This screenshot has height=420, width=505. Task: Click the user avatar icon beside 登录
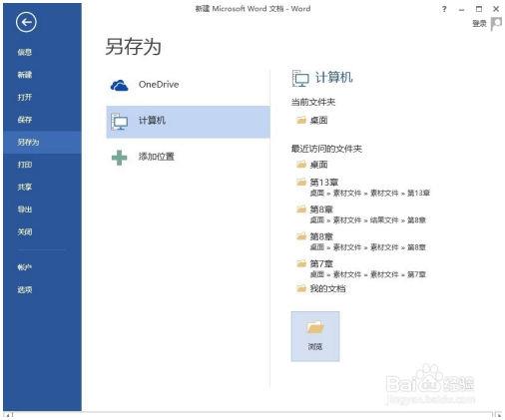(496, 24)
